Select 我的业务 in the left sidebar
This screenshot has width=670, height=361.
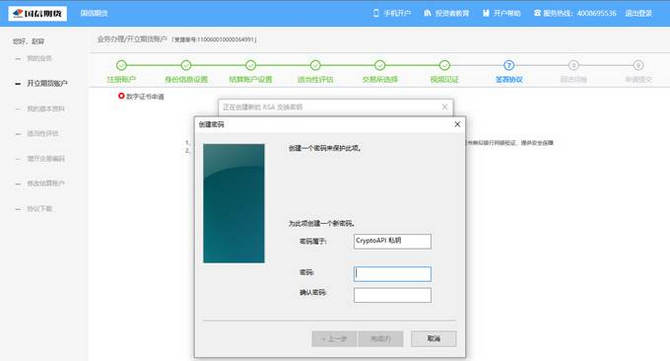click(39, 58)
